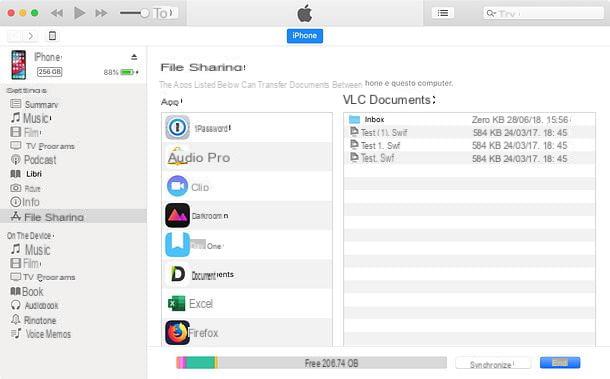This screenshot has width=610, height=379.
Task: Open Film under Settings
Action: 26,132
